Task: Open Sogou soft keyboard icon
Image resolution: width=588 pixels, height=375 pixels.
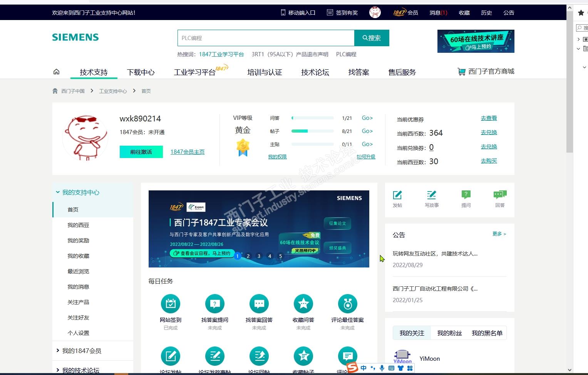Action: click(x=391, y=368)
